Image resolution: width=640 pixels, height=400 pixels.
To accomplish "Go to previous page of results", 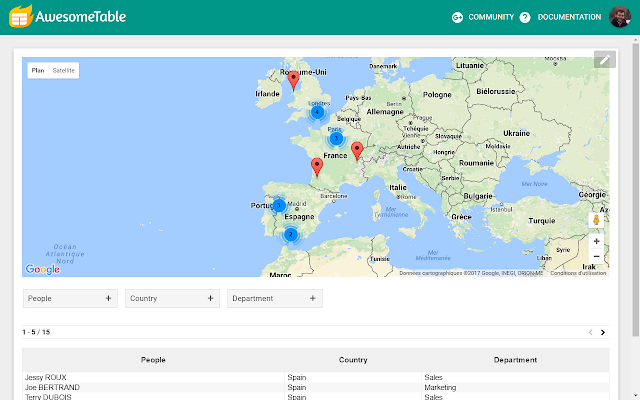I will 591,332.
